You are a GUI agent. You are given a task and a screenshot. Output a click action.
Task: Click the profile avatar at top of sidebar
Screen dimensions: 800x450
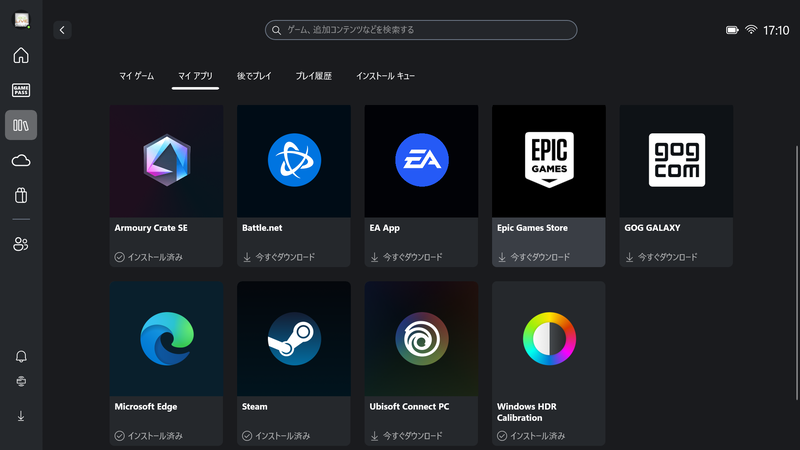(21, 20)
